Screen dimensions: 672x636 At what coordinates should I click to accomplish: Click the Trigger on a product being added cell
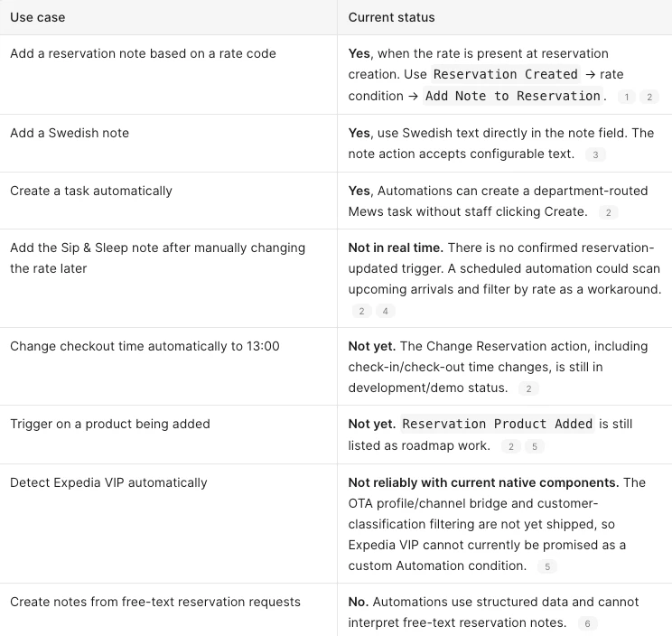pyautogui.click(x=168, y=435)
